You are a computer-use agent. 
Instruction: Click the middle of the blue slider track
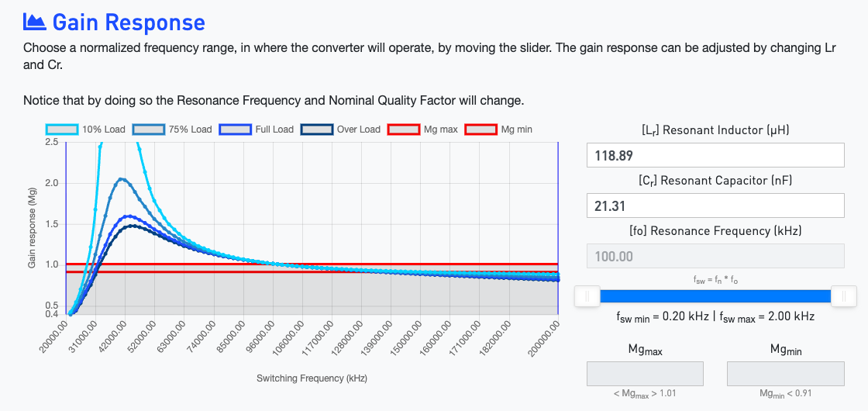tap(715, 295)
